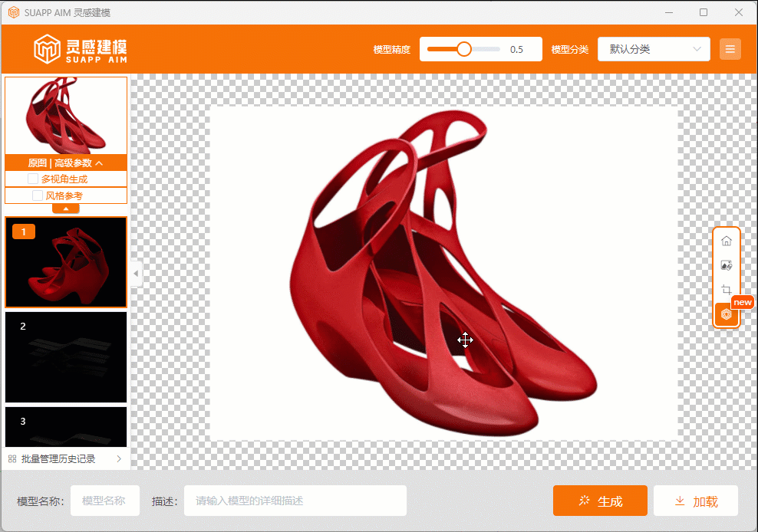Collapse the left sidebar with the side arrow
Viewport: 758px width, 532px height.
pos(136,273)
